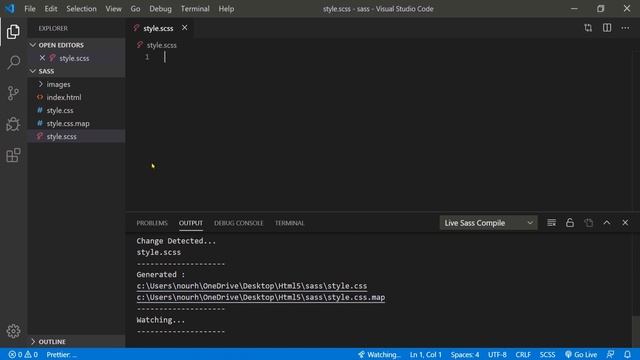640x360 pixels.
Task: Open generated style.css path link
Action: (251, 286)
